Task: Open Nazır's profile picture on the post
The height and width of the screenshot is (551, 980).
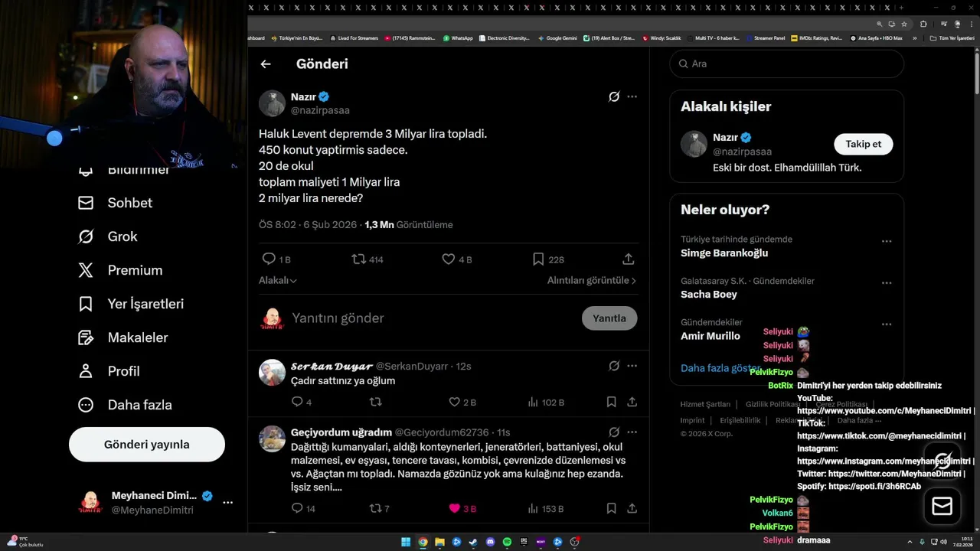Action: click(x=272, y=103)
